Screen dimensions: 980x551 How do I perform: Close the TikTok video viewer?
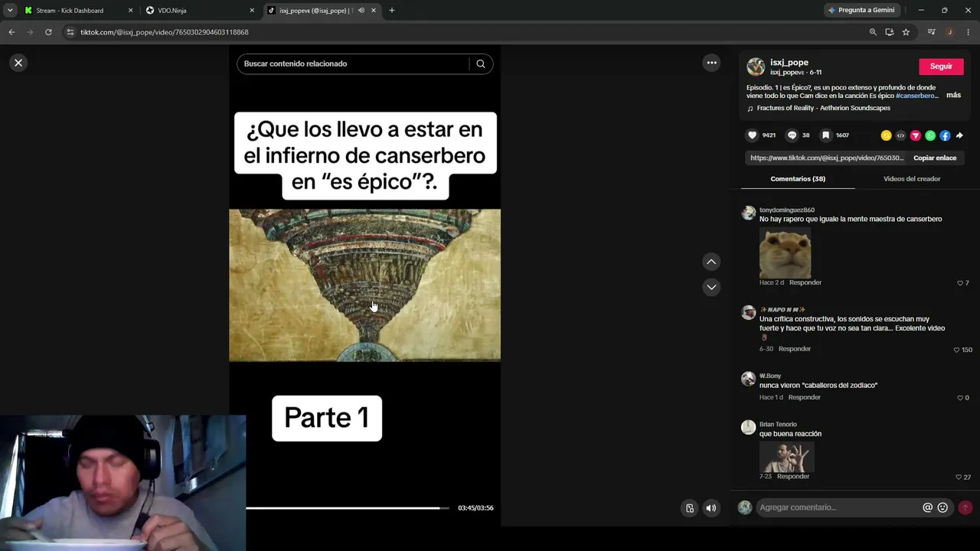[18, 63]
